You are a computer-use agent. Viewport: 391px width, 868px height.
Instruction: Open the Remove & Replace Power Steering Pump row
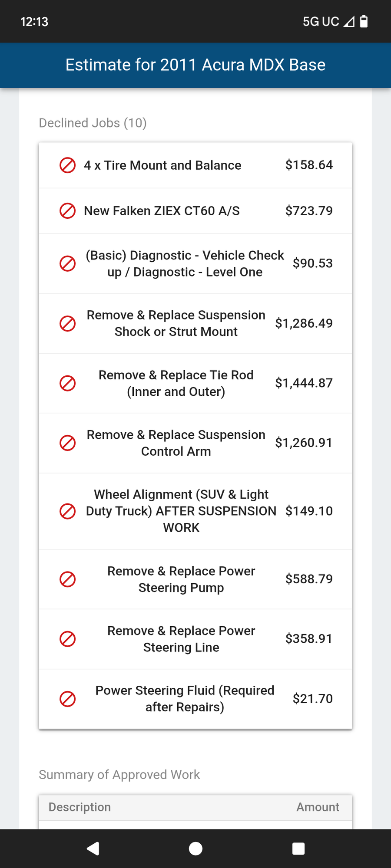(181, 579)
